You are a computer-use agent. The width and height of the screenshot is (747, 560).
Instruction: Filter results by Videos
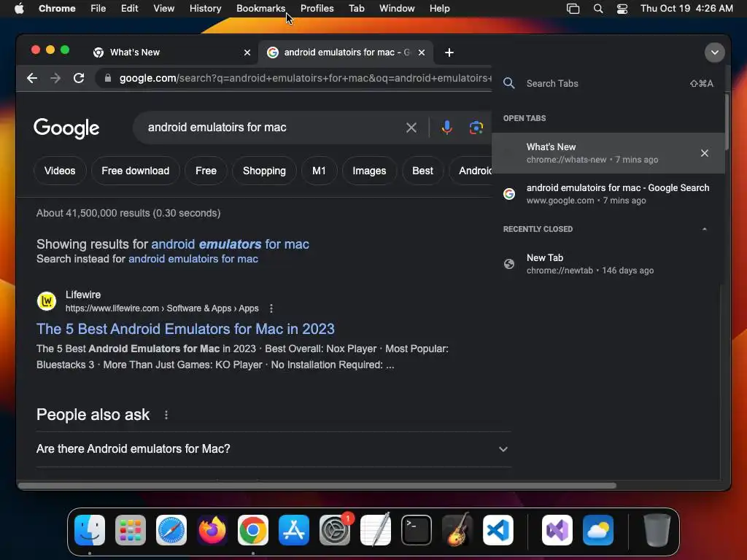click(60, 171)
